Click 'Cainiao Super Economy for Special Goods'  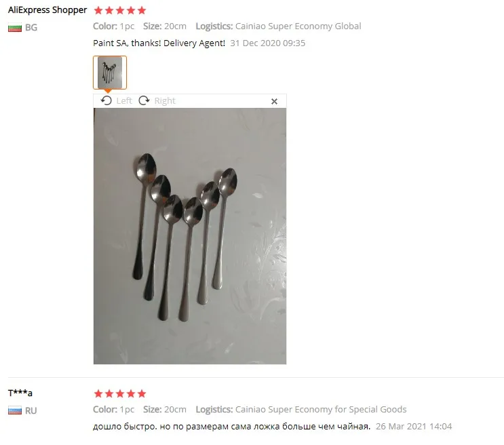pos(321,409)
